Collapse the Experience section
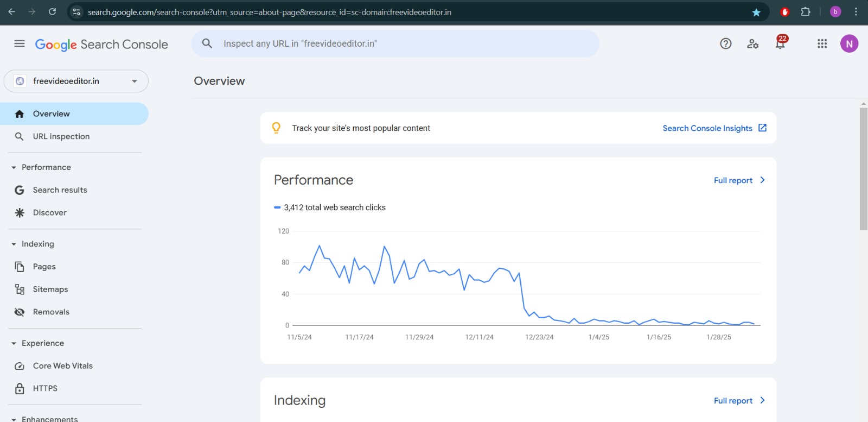 [x=37, y=343]
